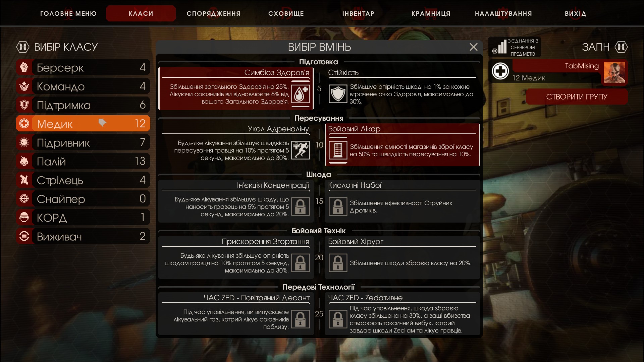The image size is (644, 362).
Task: Click the Симбіоз Здоров'я blood drop icon
Action: (301, 94)
